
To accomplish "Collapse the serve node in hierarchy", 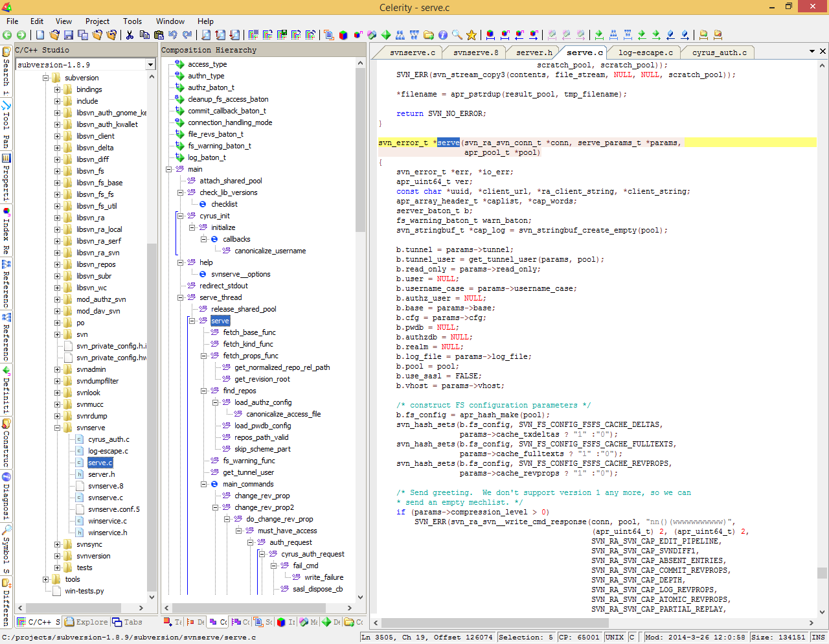I will point(192,321).
